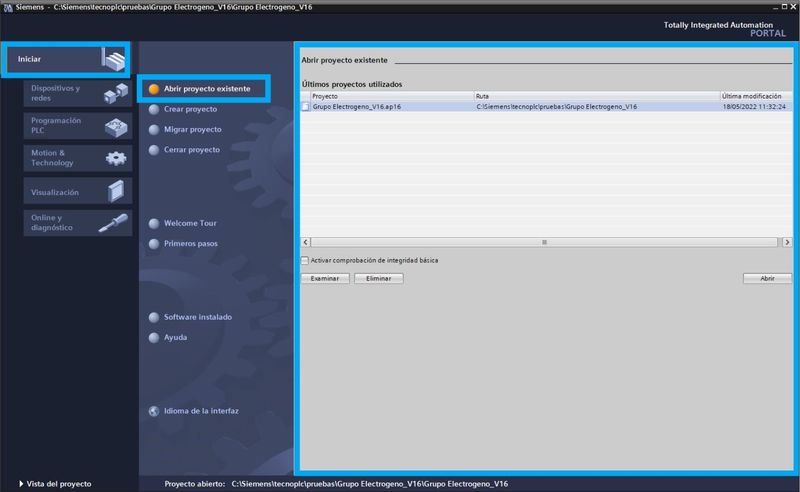The image size is (800, 492).
Task: Open Motion & Technology portal
Action: pyautogui.click(x=78, y=158)
